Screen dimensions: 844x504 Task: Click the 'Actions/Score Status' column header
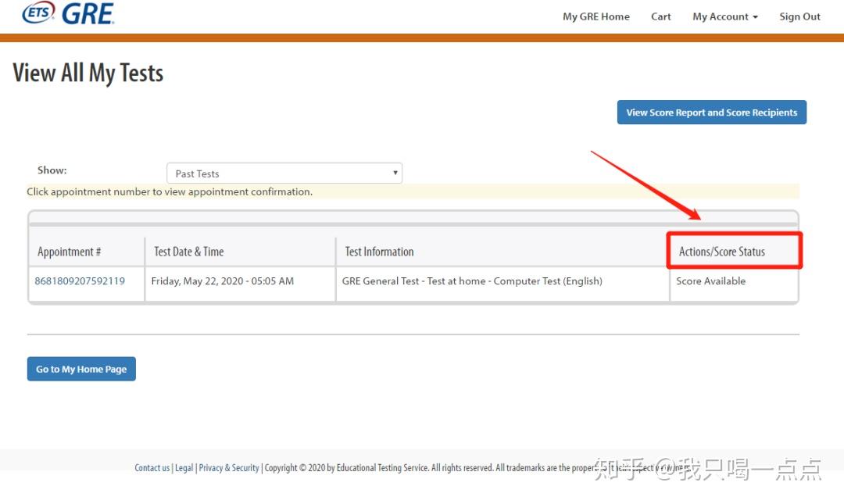tap(722, 252)
